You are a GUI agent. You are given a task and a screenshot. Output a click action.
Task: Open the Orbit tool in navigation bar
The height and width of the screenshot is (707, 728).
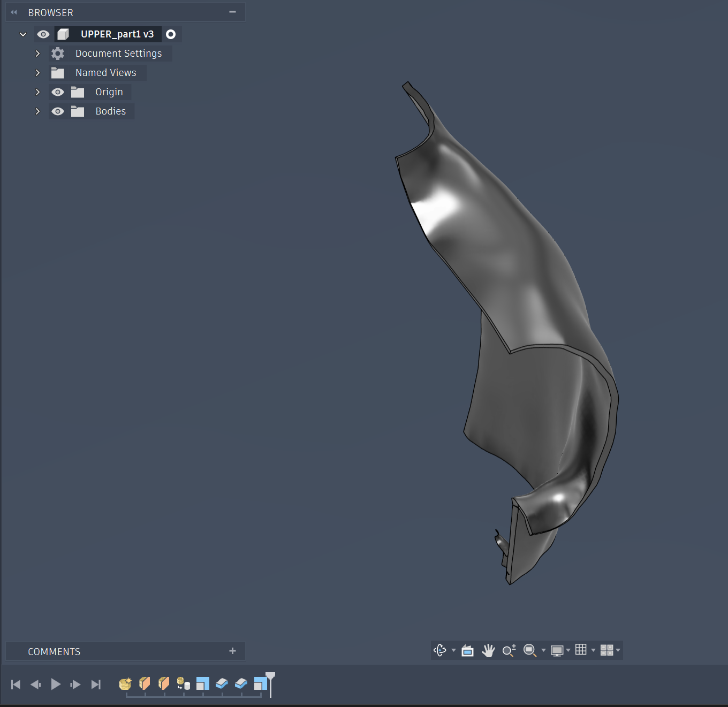pyautogui.click(x=439, y=650)
